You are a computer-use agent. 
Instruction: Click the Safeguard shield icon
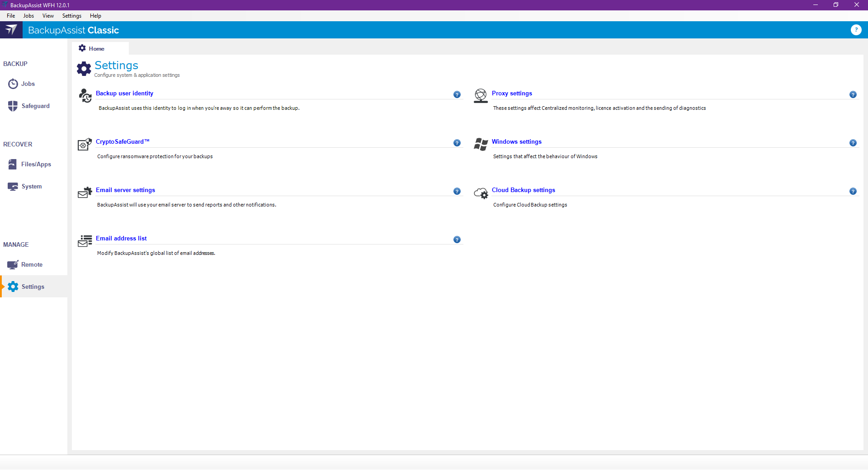(x=13, y=106)
